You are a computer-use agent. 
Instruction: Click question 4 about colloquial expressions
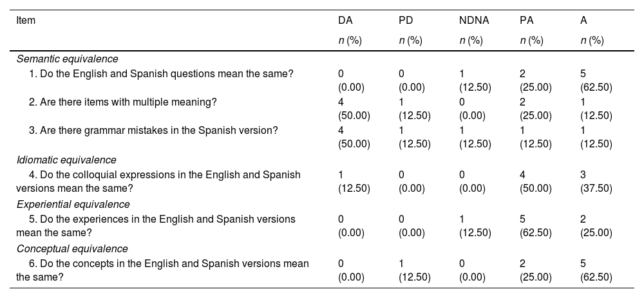[x=158, y=180]
